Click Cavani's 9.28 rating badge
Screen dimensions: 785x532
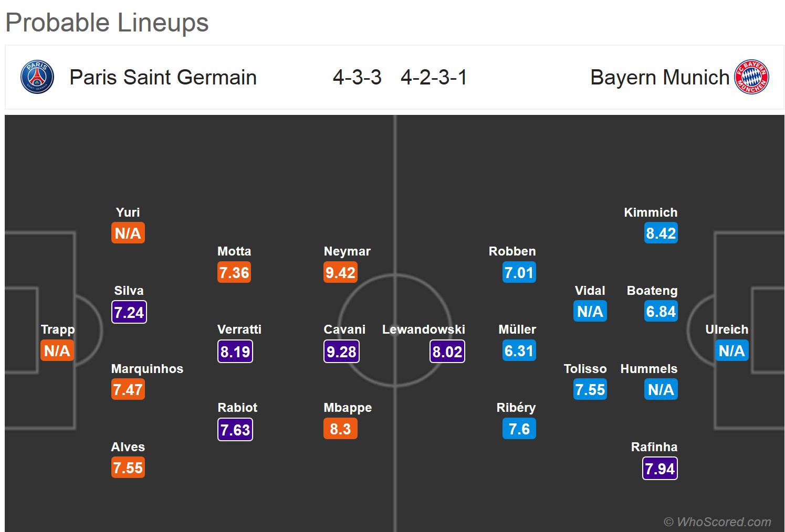(x=341, y=352)
